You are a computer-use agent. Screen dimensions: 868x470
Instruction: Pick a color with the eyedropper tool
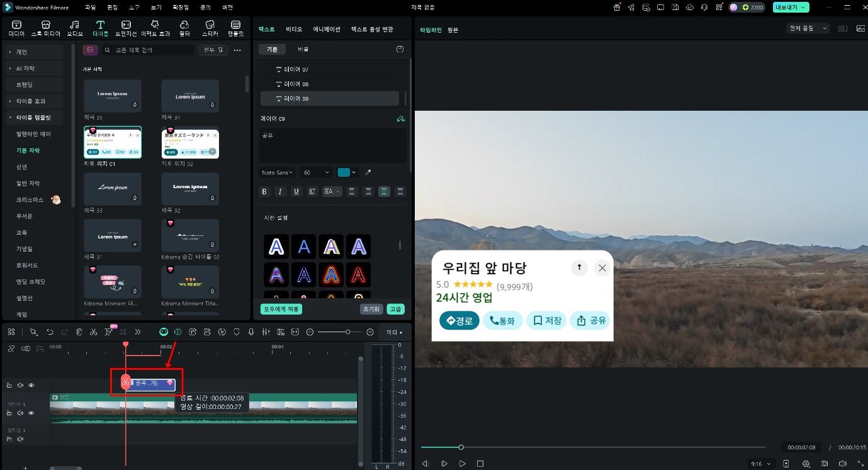pyautogui.click(x=368, y=172)
